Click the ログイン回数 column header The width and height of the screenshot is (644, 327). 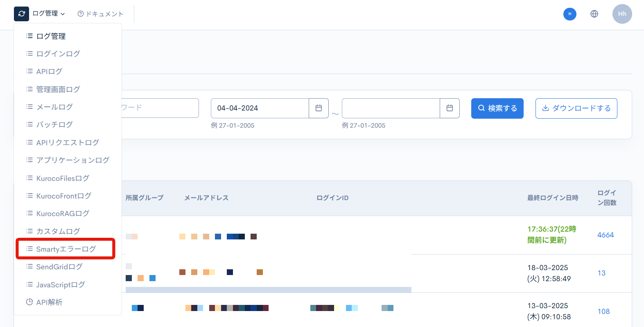pyautogui.click(x=607, y=198)
